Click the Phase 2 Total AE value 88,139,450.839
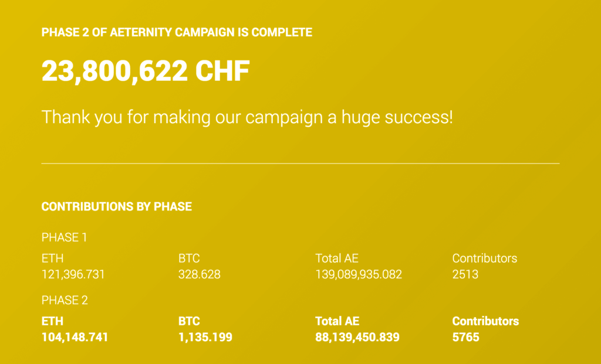Screen dimensions: 601x364 pyautogui.click(x=357, y=337)
